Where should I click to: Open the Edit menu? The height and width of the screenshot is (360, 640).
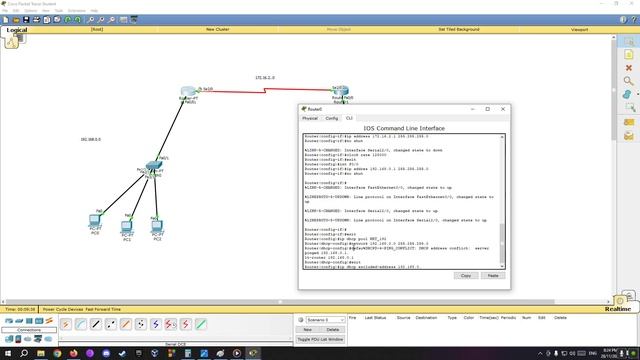pos(16,11)
